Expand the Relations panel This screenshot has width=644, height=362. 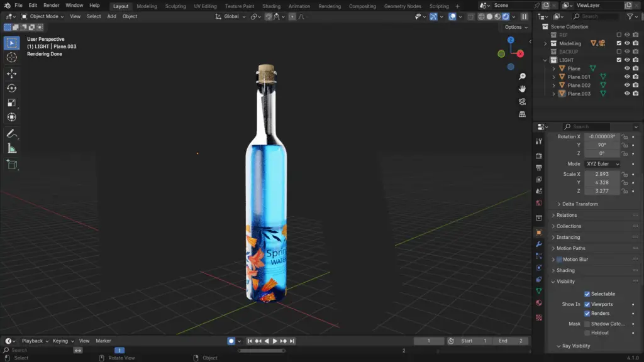point(567,215)
